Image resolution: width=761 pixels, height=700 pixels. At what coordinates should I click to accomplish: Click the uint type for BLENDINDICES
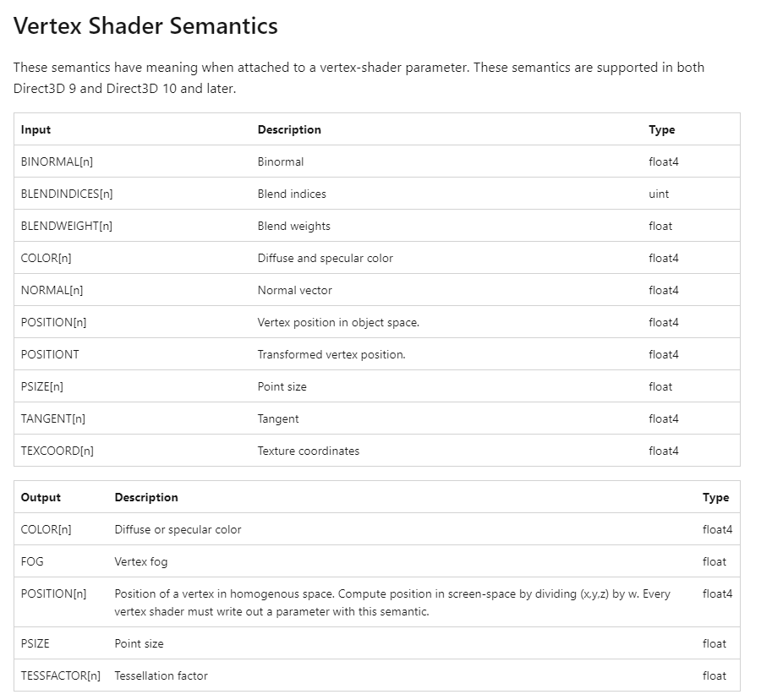point(659,194)
